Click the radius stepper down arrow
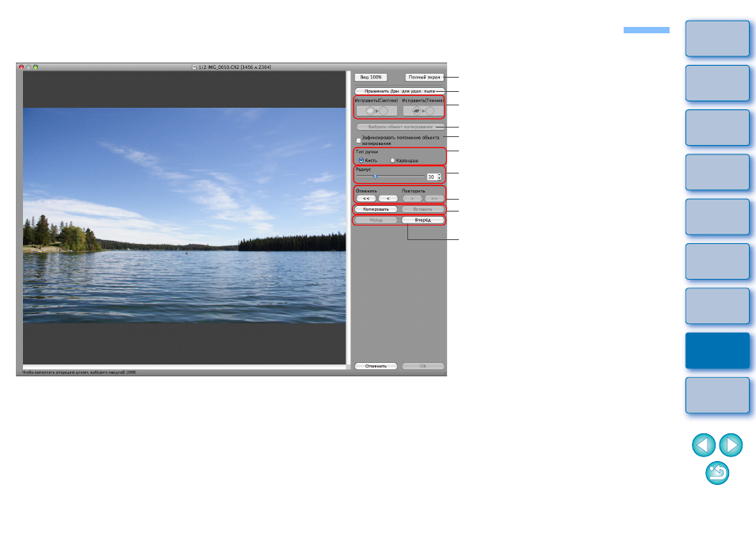The image size is (756, 534). pos(439,179)
